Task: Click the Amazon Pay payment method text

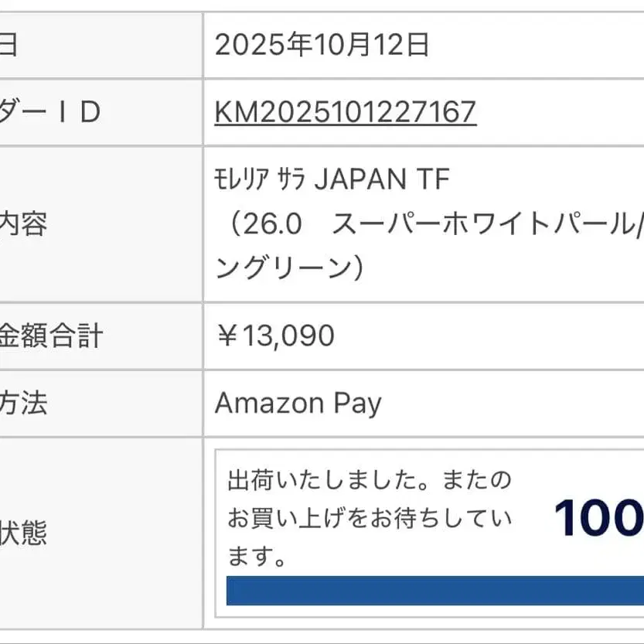Action: click(x=298, y=403)
